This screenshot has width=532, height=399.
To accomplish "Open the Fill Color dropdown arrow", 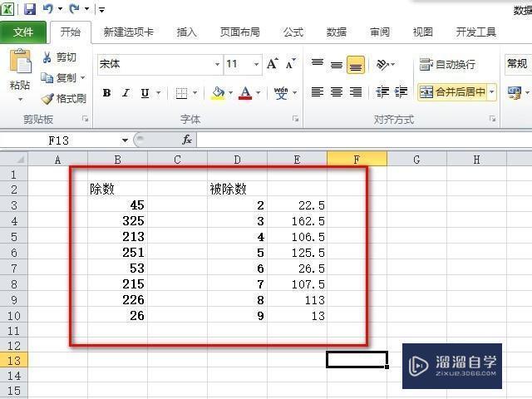I will click(x=230, y=92).
